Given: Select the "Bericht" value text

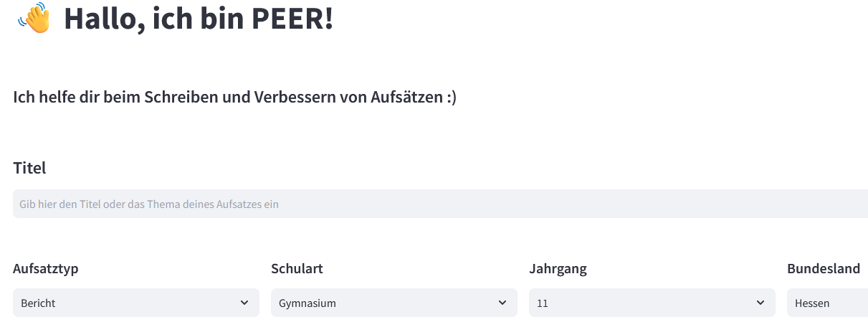Looking at the screenshot, I should [38, 303].
